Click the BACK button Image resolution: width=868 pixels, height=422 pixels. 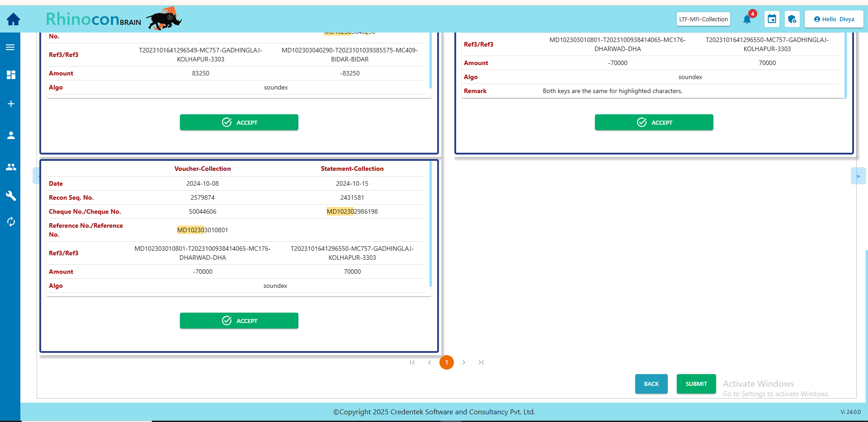click(x=651, y=384)
